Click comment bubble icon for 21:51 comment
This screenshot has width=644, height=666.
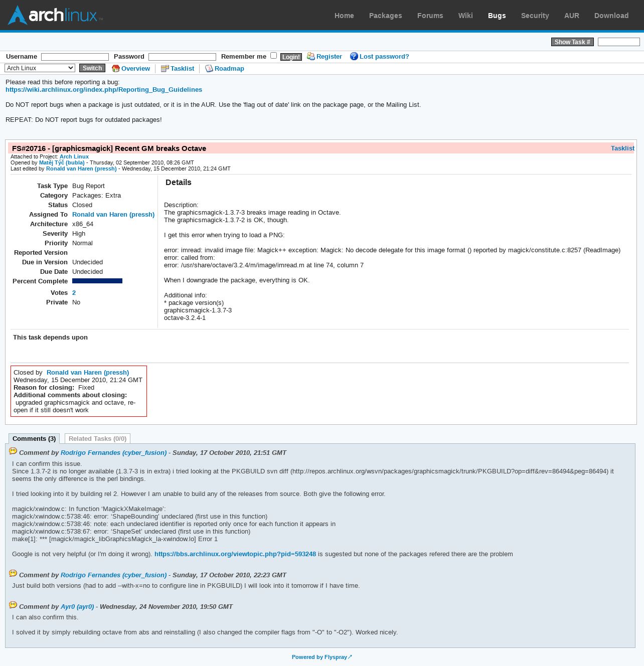pyautogui.click(x=13, y=451)
